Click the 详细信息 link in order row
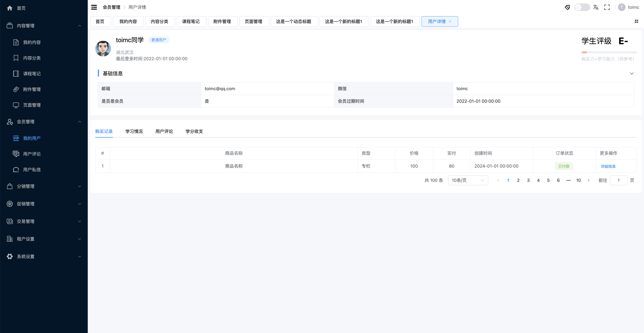 tap(608, 166)
